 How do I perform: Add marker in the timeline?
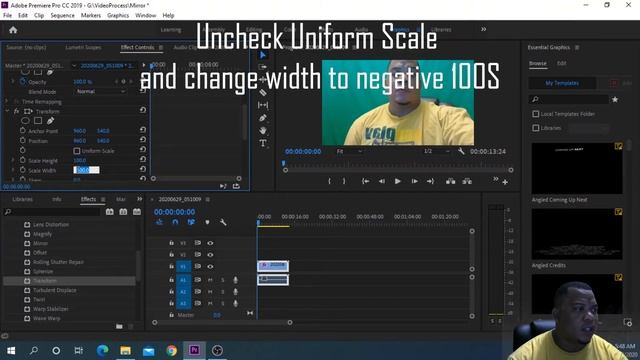(207, 222)
